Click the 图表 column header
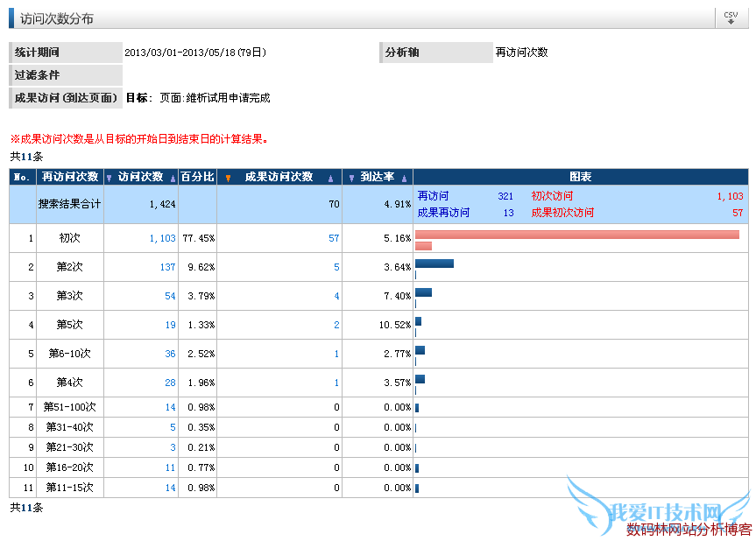 (580, 177)
